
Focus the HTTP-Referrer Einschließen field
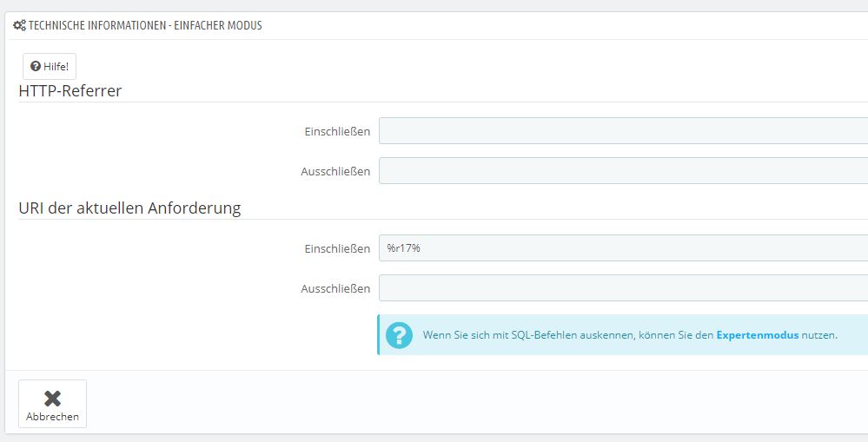pos(622,131)
